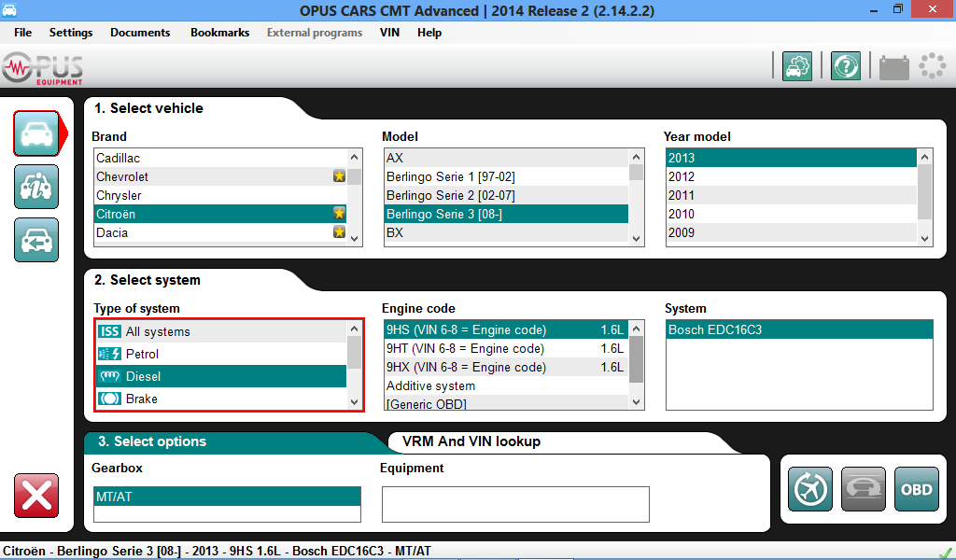Click the OPUS Equipment logo

(x=42, y=68)
